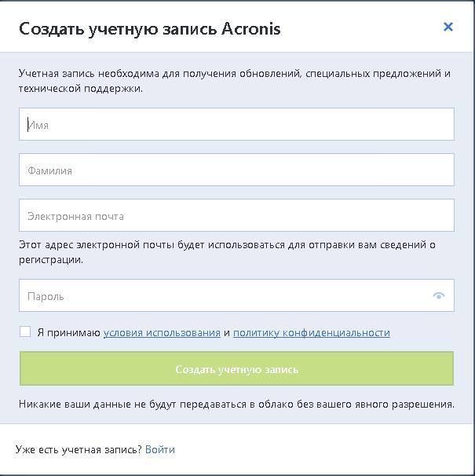475x476 pixels.
Task: Click the "Никакие ваши данные" privacy notice
Action: point(236,405)
